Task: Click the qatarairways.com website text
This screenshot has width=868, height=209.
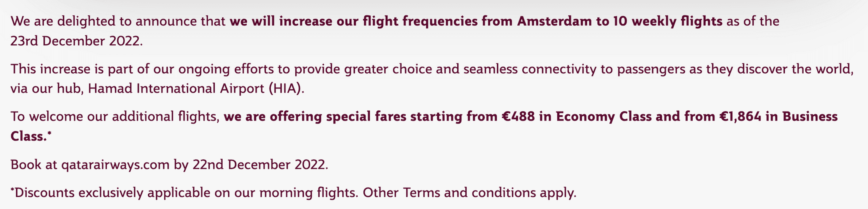Action: coord(115,165)
